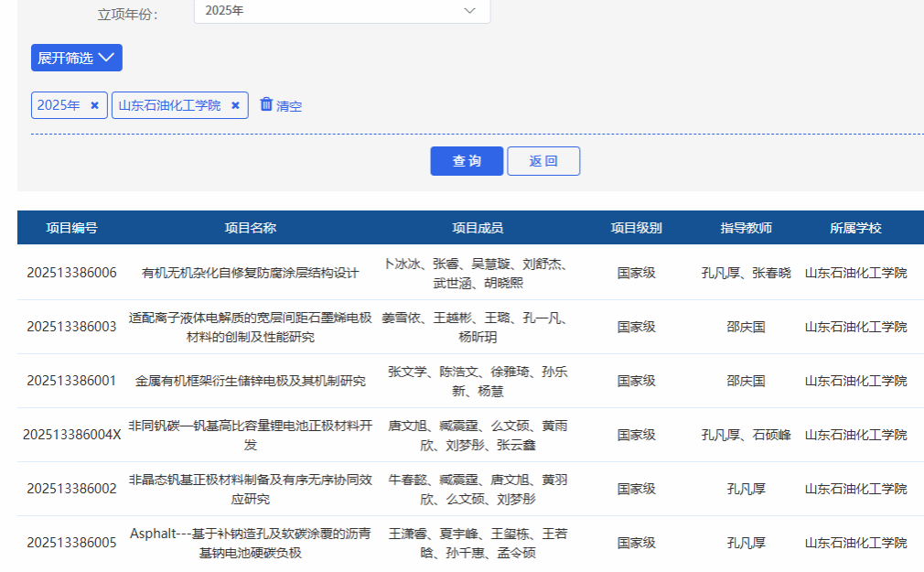Screen dimensions: 924x572
Task: Click the 指导教师 column header
Action: coord(746,228)
